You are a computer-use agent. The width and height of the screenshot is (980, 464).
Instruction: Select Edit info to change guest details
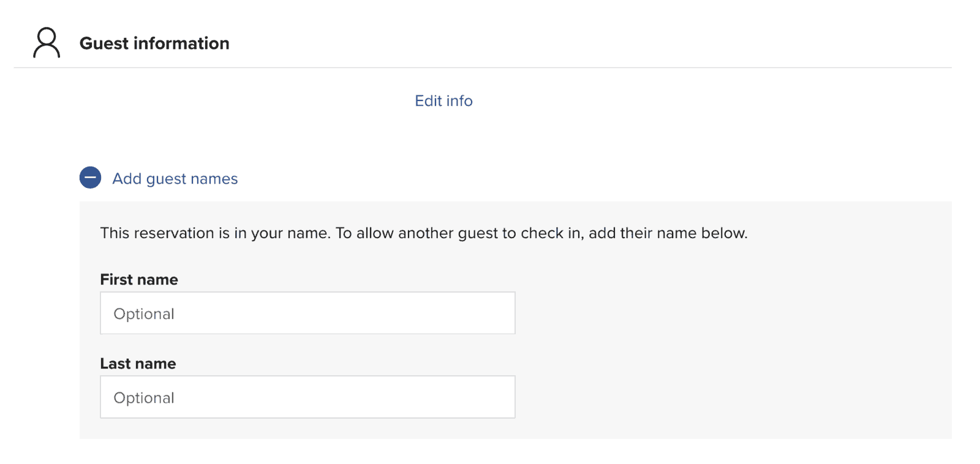tap(443, 100)
